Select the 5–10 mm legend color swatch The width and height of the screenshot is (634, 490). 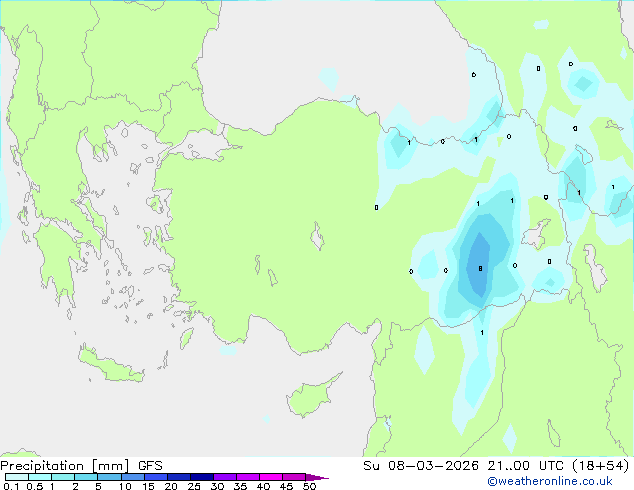pos(109,477)
